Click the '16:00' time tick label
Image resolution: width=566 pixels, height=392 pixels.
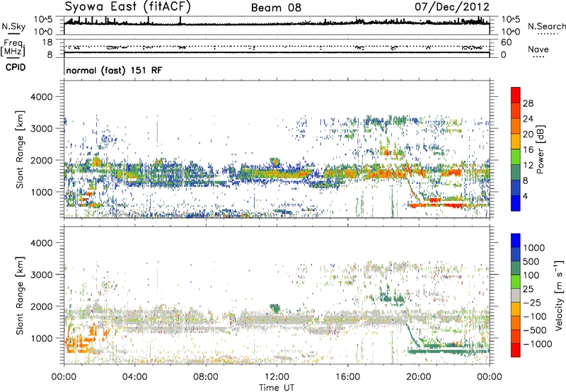[347, 376]
